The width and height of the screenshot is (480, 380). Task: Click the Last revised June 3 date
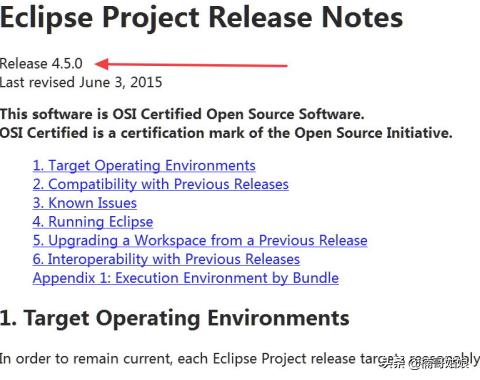pos(81,82)
